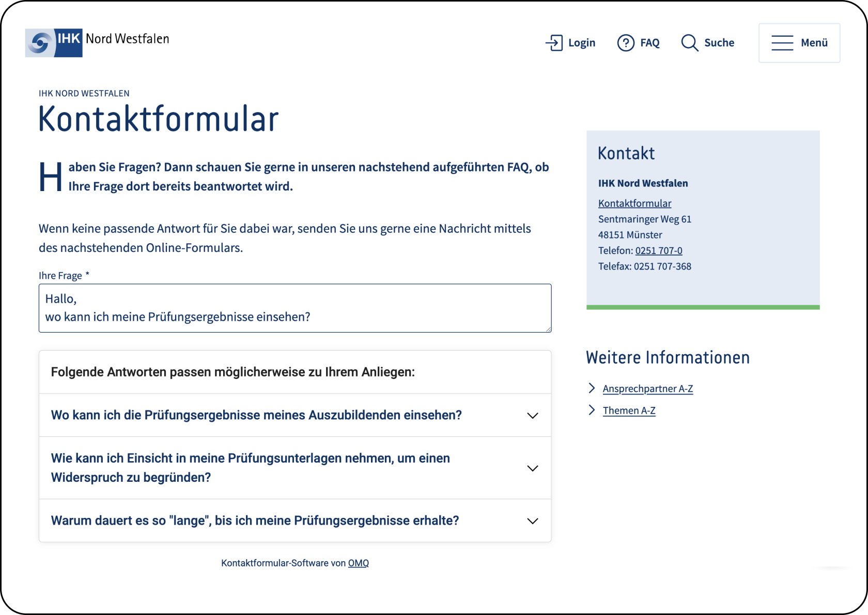Follow the Kontaktformular link in Kontakt box
Image resolution: width=868 pixels, height=615 pixels.
(x=634, y=203)
